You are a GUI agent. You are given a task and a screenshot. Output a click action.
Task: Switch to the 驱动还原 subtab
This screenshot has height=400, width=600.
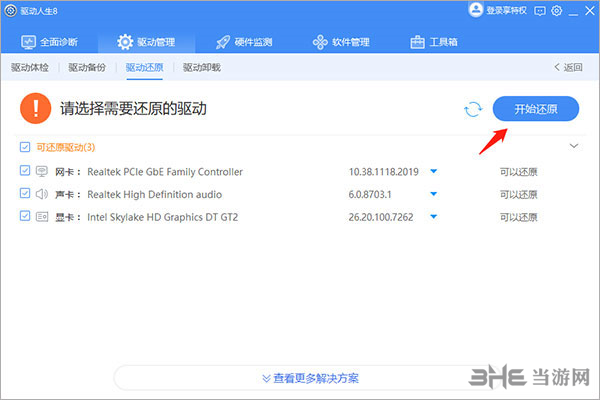(x=145, y=67)
